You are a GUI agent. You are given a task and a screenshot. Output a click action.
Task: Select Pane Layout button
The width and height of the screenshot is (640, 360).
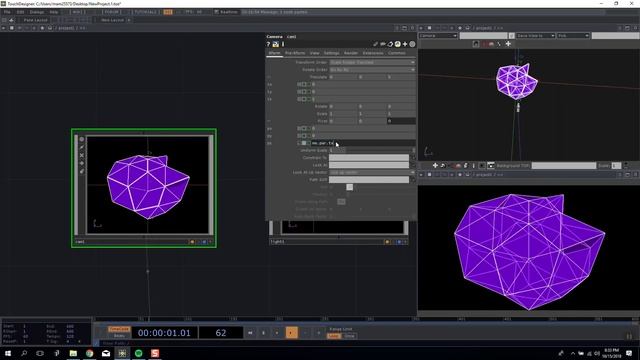(35, 20)
